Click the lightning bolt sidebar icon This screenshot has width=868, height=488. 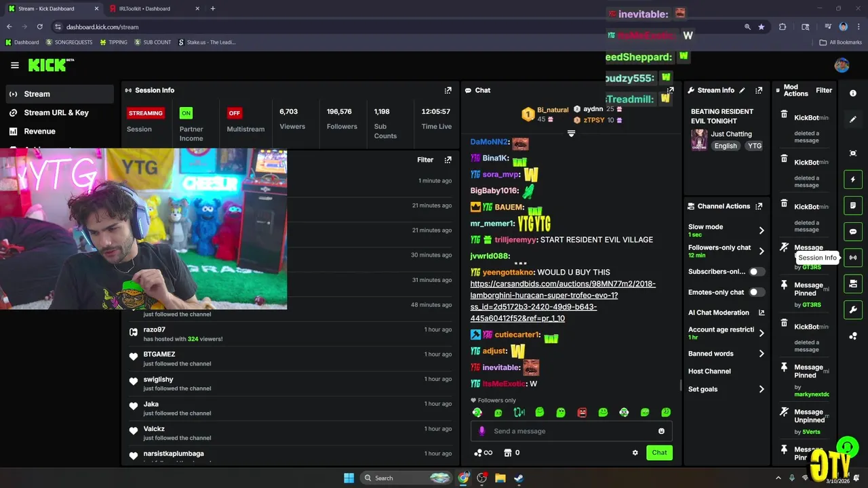(x=853, y=180)
